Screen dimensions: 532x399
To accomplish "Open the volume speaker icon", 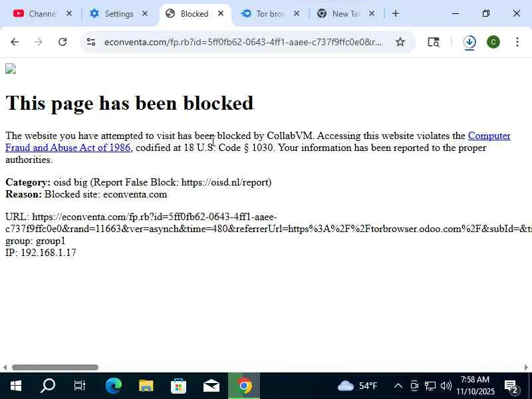I will pyautogui.click(x=446, y=386).
